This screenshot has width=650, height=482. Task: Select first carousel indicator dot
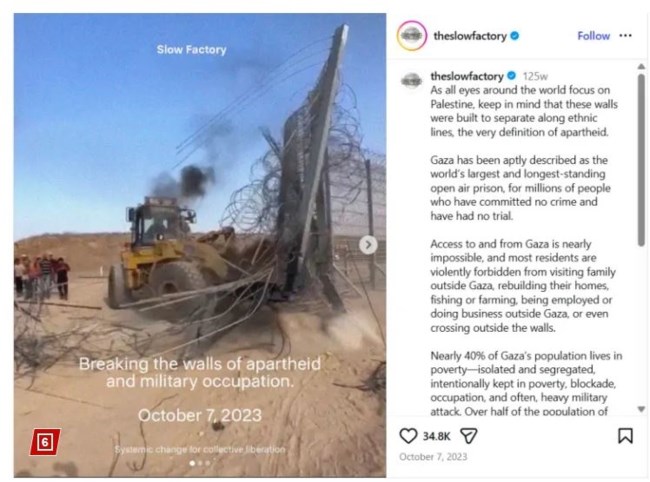click(x=192, y=463)
